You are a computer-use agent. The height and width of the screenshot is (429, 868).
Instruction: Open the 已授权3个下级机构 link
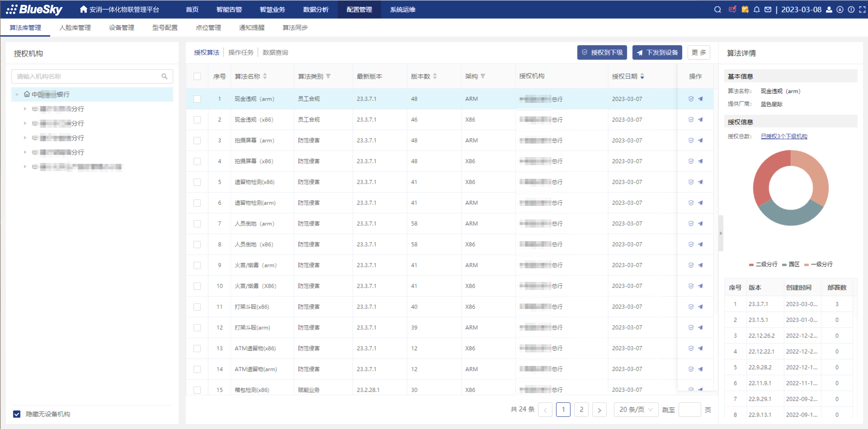[784, 136]
